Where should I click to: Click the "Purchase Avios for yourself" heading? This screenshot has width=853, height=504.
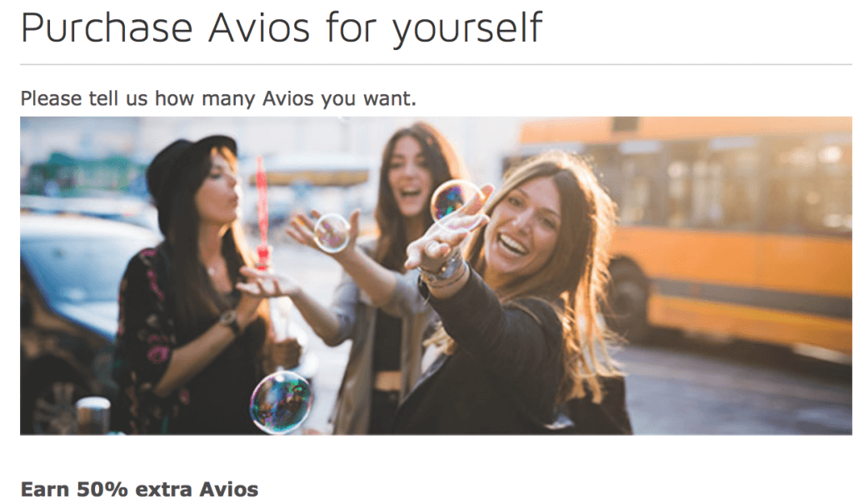click(282, 27)
